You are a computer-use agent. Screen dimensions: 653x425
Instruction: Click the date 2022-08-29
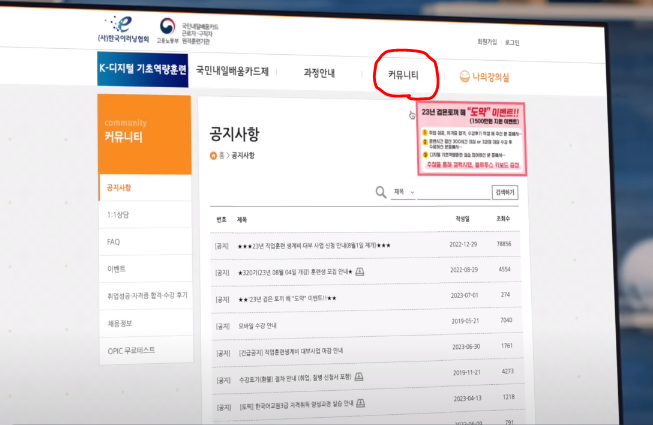click(x=464, y=270)
